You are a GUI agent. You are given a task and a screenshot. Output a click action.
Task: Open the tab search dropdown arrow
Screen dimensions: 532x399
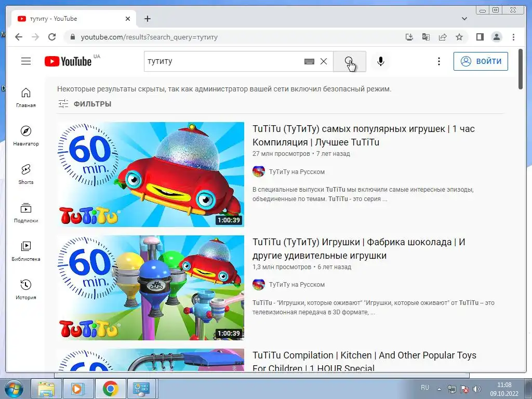(x=464, y=19)
